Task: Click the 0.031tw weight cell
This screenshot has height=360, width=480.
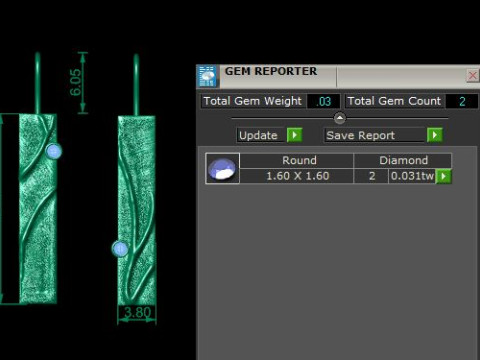Action: pos(412,176)
